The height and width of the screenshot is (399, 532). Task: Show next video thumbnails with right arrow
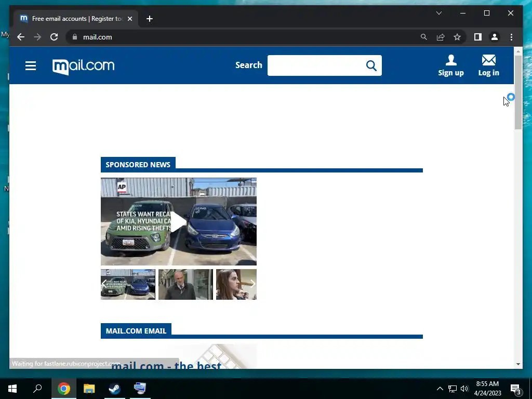pyautogui.click(x=252, y=284)
